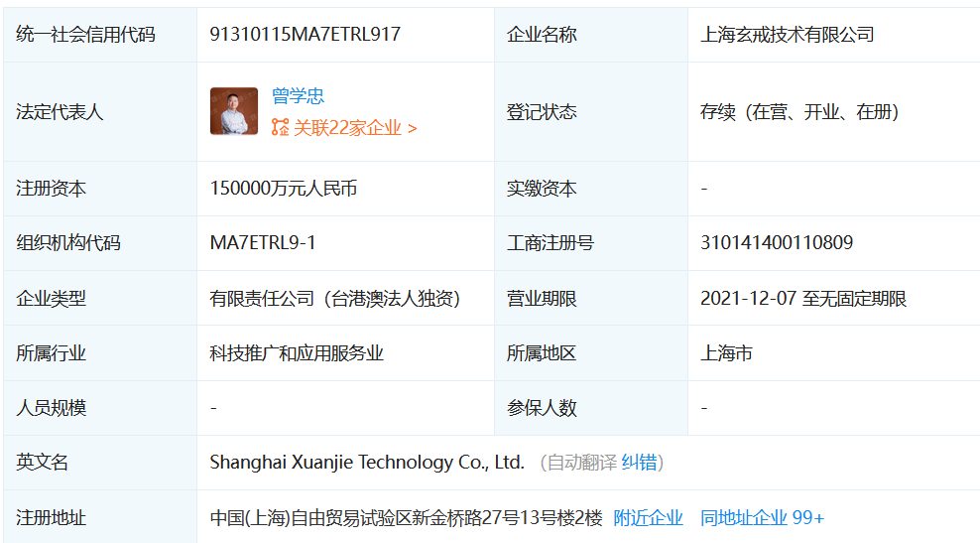
Task: Click the 所属地区 label cell
Action: coord(590,353)
